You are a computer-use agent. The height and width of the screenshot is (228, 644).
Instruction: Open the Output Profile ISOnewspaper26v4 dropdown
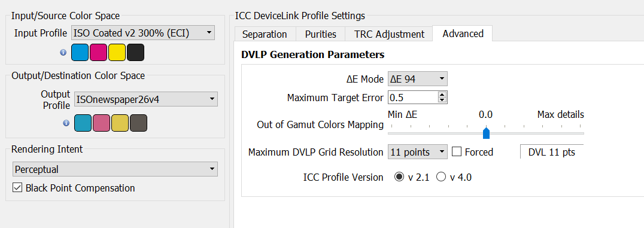tap(146, 99)
